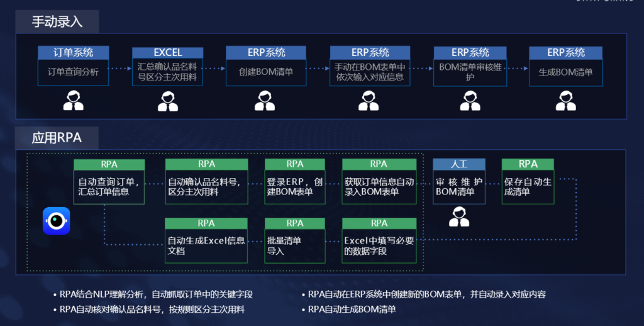Click the 自动确认品名料号 RPA box
644x326 pixels.
[x=206, y=187]
